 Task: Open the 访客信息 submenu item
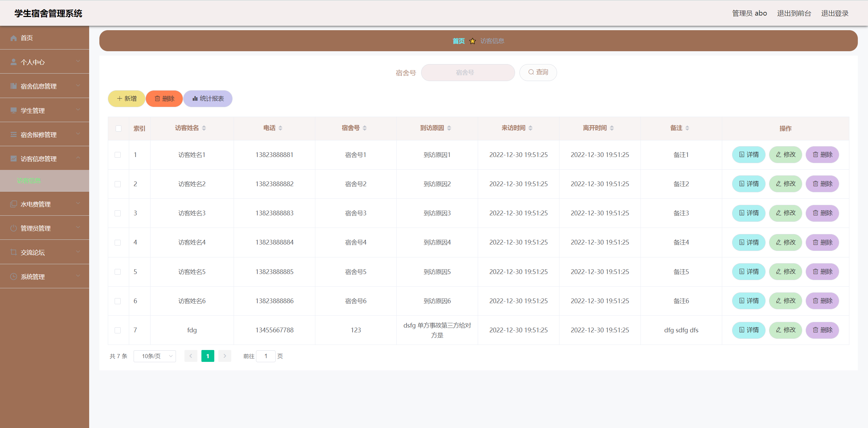[x=29, y=181]
